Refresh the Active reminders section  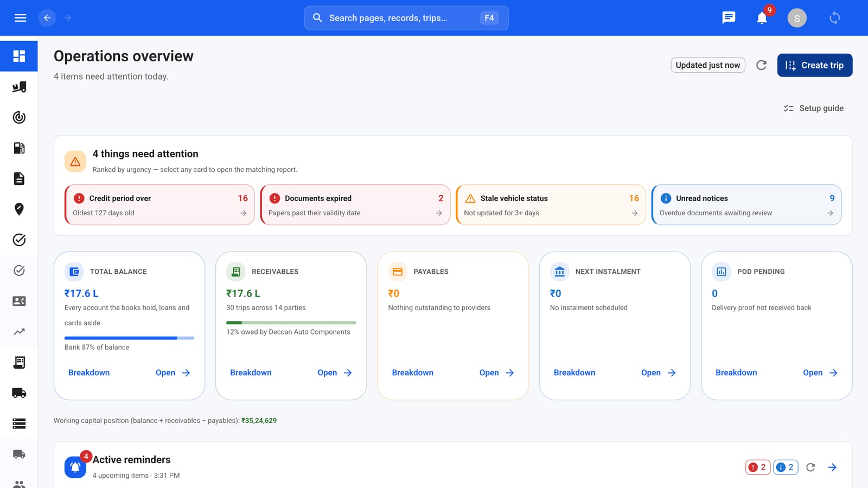point(810,467)
